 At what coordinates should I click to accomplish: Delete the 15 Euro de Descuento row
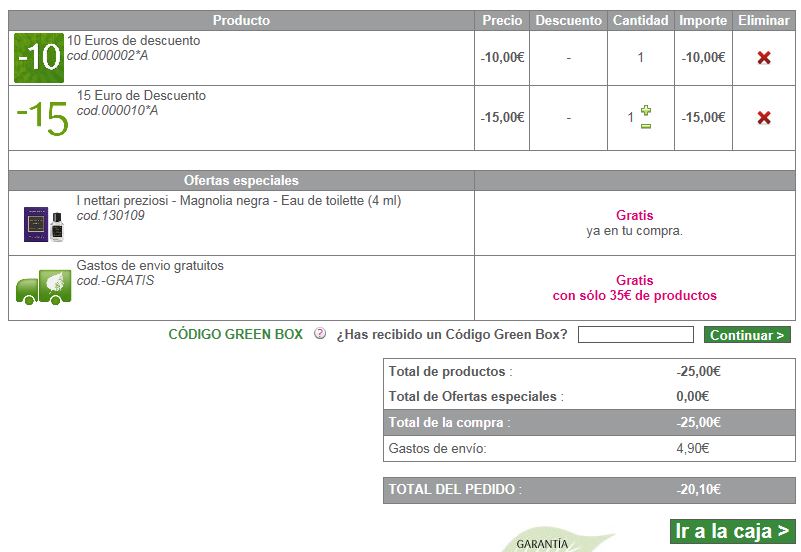(764, 118)
